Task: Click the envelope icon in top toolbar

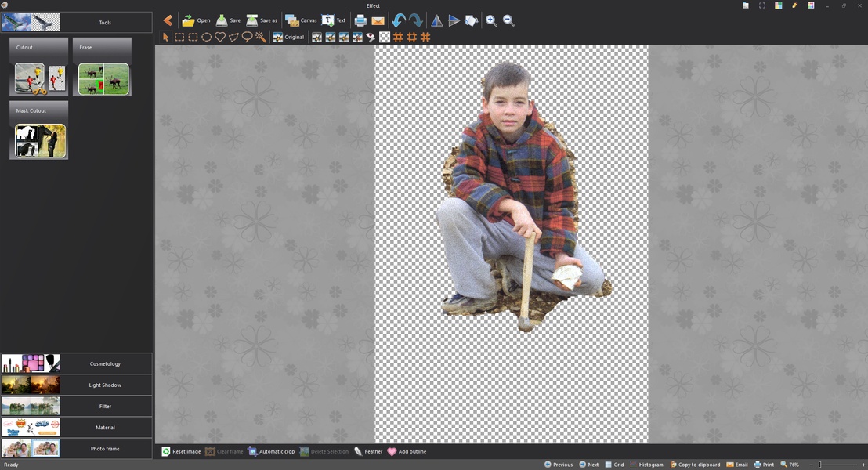Action: pos(378,20)
